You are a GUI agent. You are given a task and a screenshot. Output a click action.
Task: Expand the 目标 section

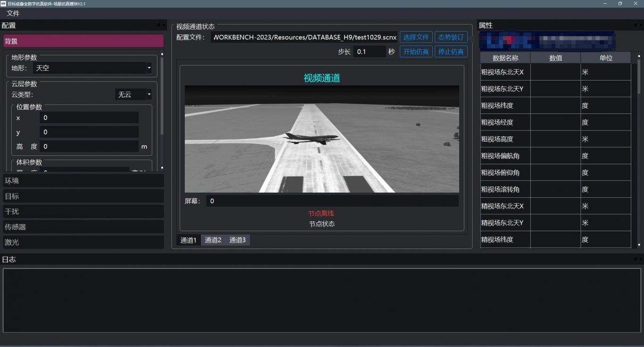(x=83, y=196)
